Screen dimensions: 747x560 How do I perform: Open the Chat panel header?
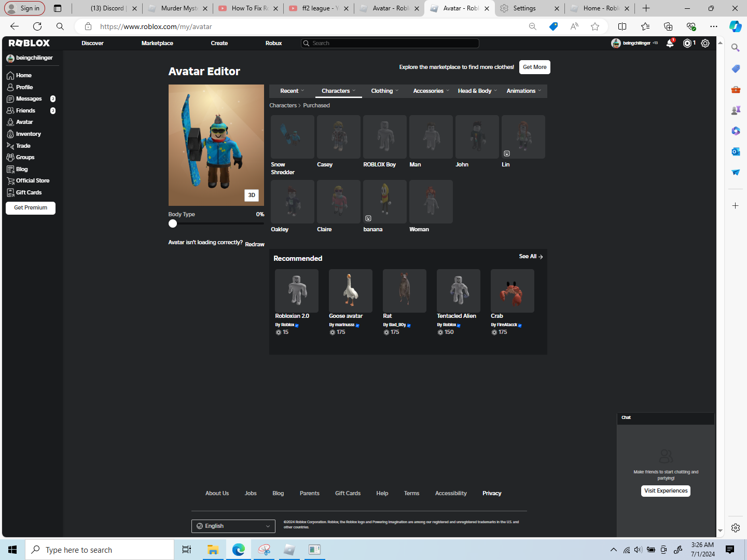pos(666,418)
